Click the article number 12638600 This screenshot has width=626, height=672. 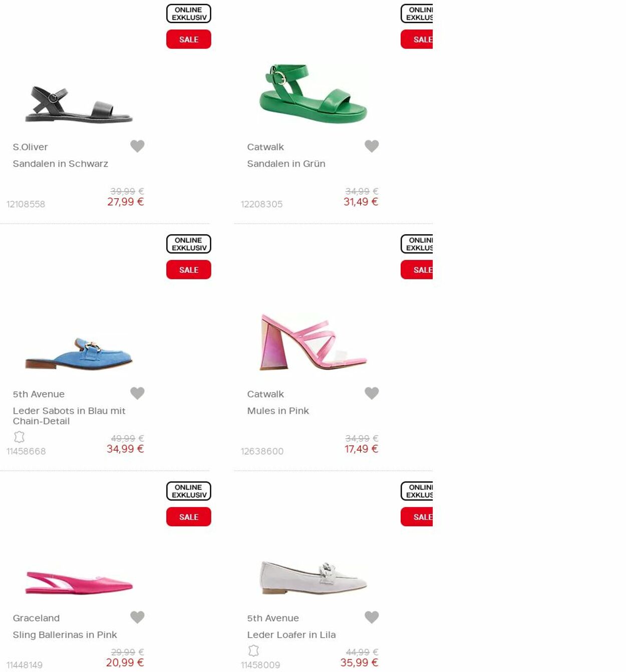pyautogui.click(x=261, y=451)
